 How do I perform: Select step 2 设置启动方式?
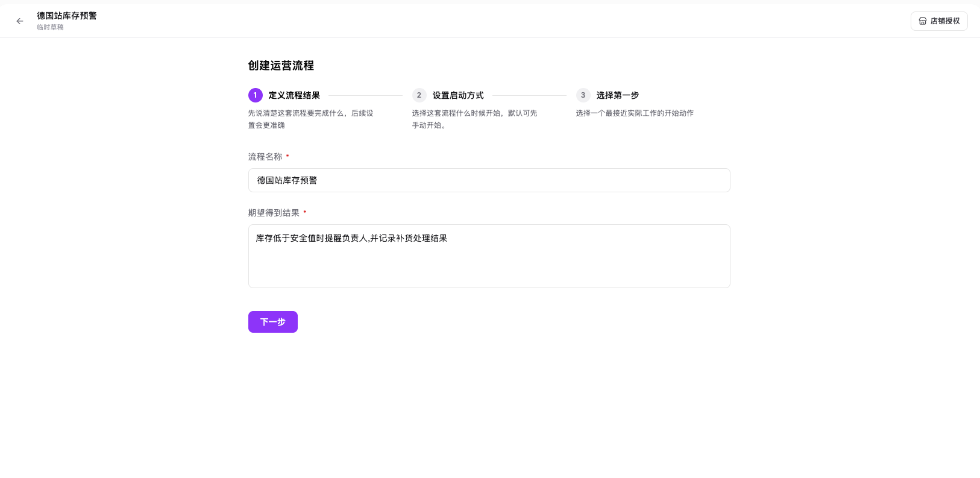coord(448,95)
